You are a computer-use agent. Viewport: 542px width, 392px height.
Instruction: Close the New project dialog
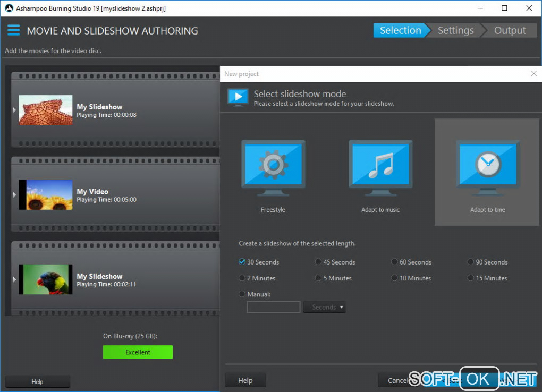533,74
